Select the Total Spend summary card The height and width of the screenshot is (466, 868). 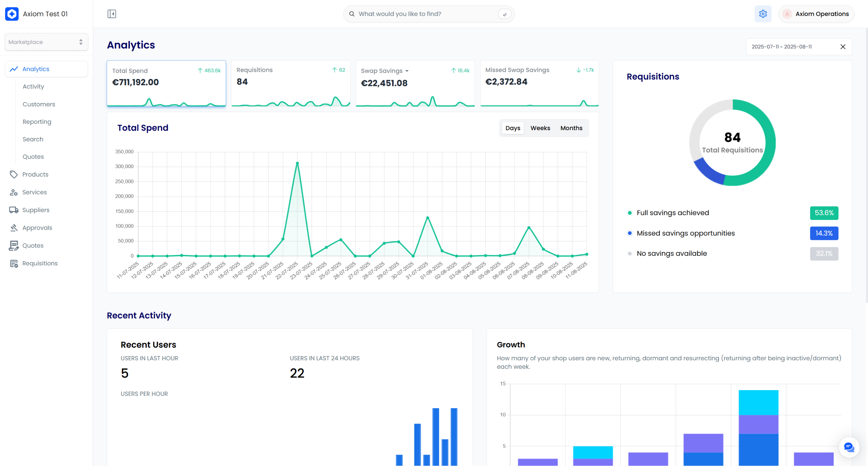pyautogui.click(x=166, y=83)
